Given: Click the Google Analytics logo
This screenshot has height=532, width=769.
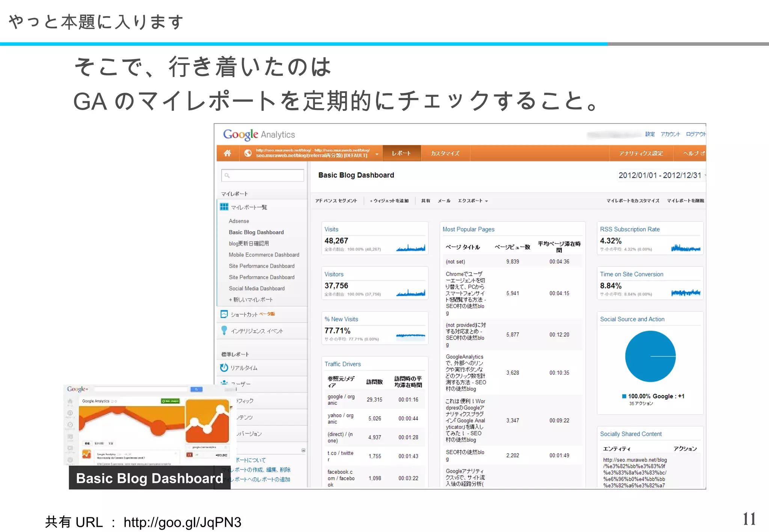Looking at the screenshot, I should (259, 134).
